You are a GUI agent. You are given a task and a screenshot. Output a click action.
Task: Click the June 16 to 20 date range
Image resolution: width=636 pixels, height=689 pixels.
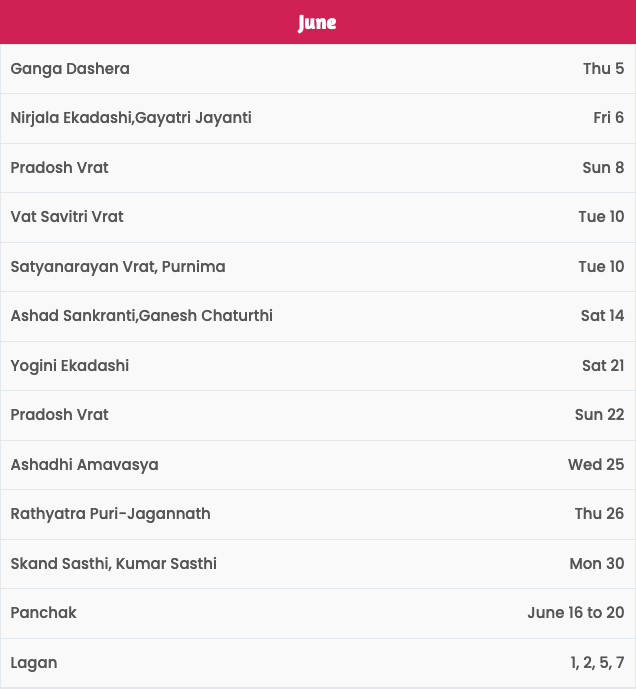(x=576, y=613)
